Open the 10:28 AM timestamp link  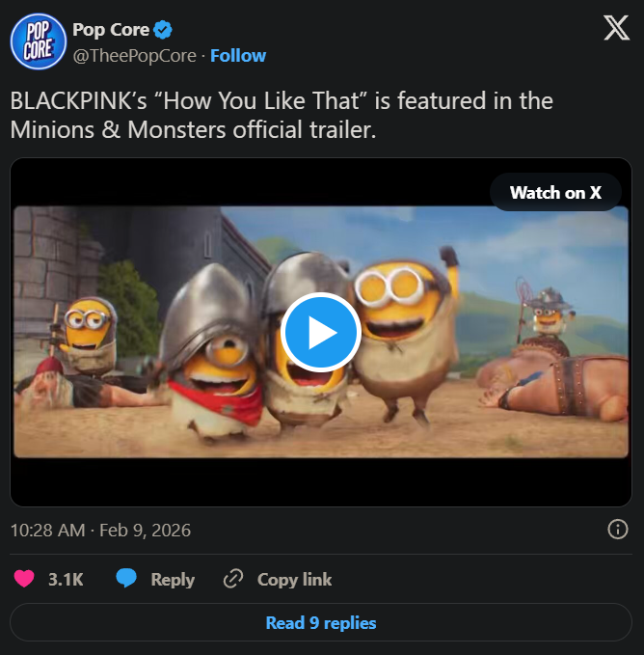tap(100, 530)
